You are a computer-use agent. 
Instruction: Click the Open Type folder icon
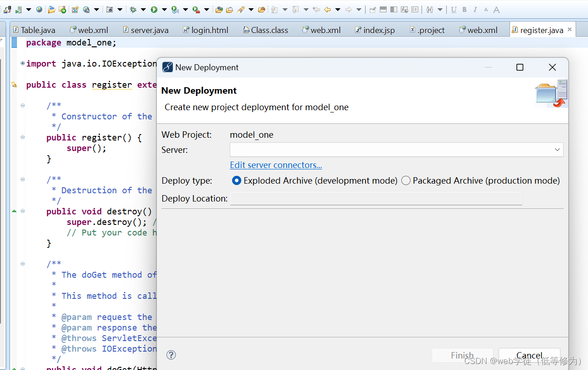[219, 10]
